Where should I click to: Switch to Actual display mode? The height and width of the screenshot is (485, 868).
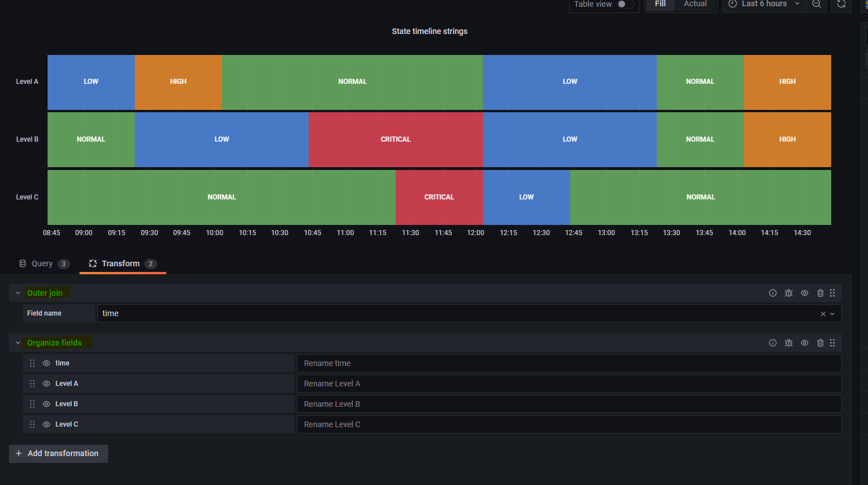tap(695, 4)
